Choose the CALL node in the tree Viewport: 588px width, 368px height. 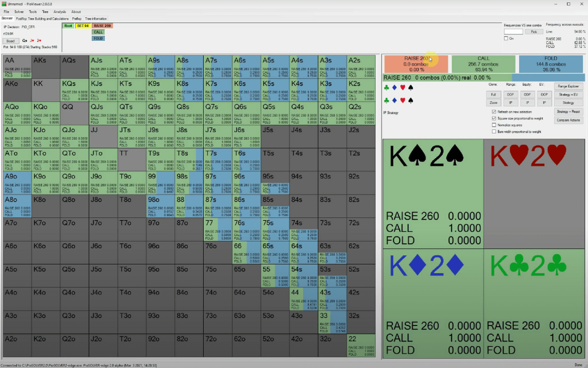click(98, 32)
